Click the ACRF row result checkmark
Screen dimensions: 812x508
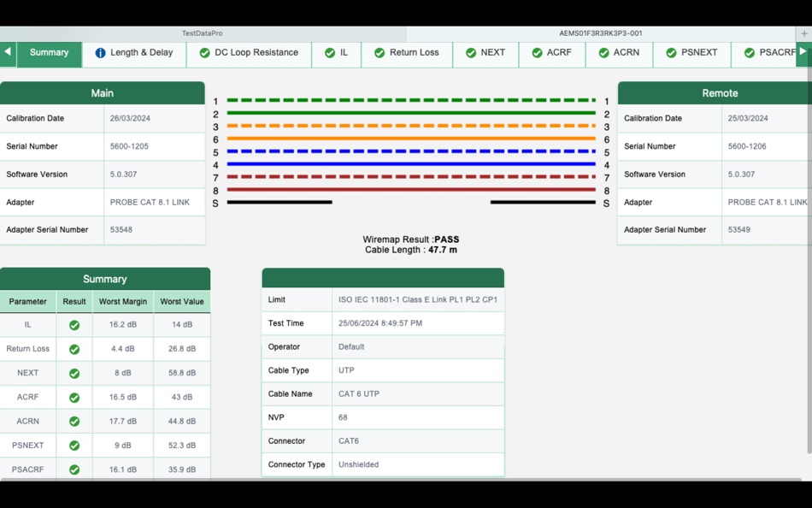(74, 398)
